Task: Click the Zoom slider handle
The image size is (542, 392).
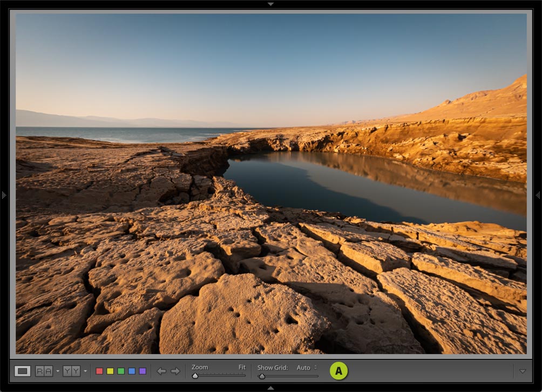Action: click(x=195, y=376)
